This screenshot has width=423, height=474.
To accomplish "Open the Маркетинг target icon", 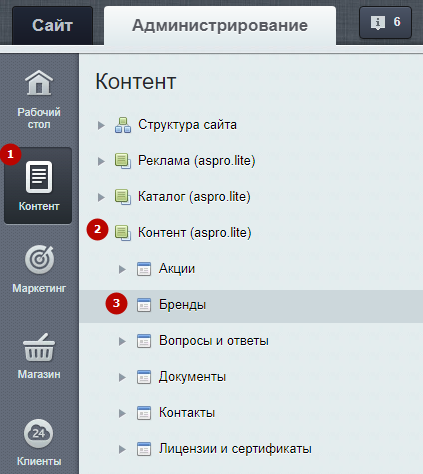I will tap(39, 260).
